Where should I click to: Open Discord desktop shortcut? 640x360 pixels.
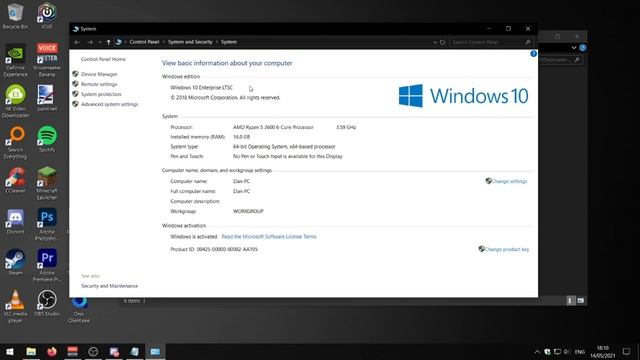pos(16,221)
